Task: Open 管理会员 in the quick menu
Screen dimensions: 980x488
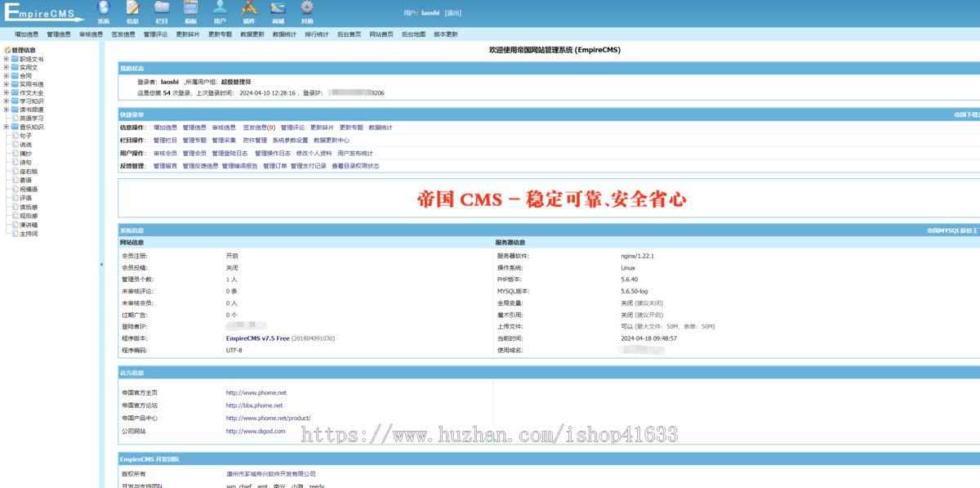Action: 194,153
